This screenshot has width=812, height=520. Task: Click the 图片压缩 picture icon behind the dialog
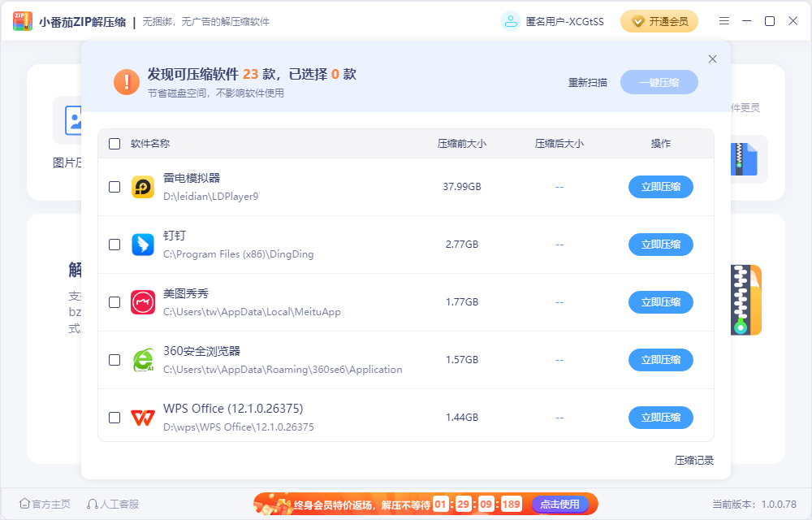pyautogui.click(x=73, y=120)
